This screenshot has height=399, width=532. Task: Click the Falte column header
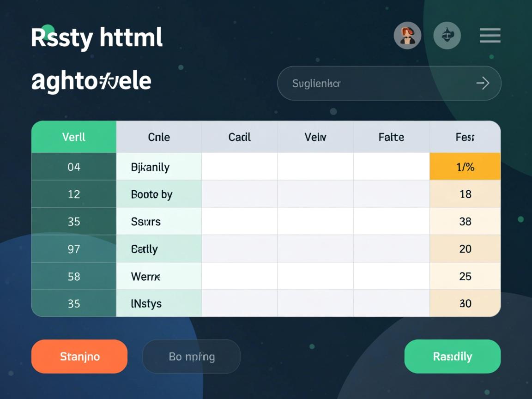click(391, 137)
